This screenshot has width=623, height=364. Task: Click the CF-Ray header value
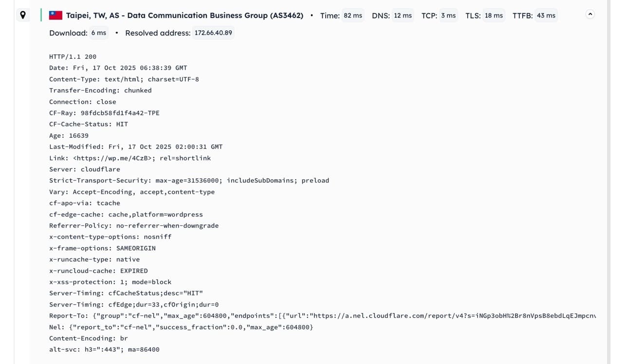pyautogui.click(x=120, y=113)
